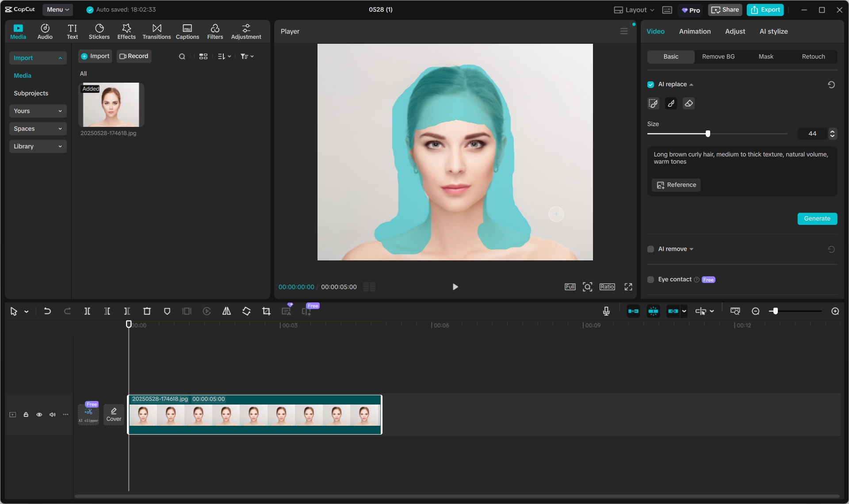Switch to the Remove BG tab
The image size is (849, 504).
point(718,57)
